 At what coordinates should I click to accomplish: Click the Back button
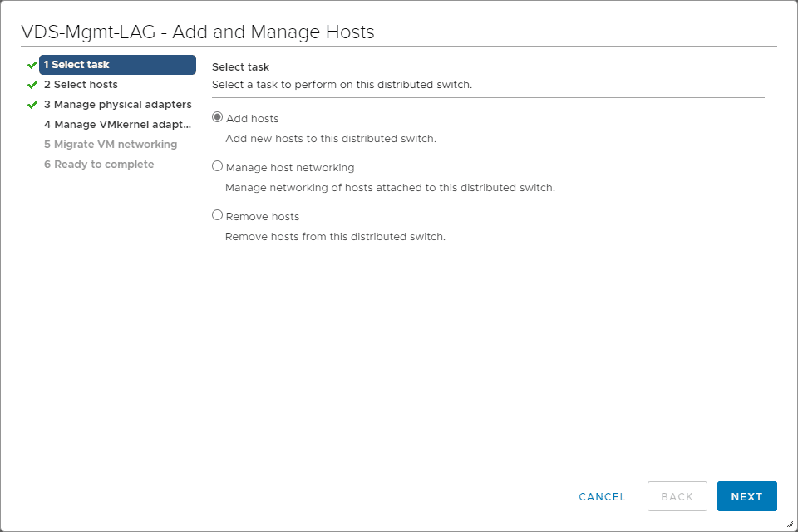click(677, 496)
